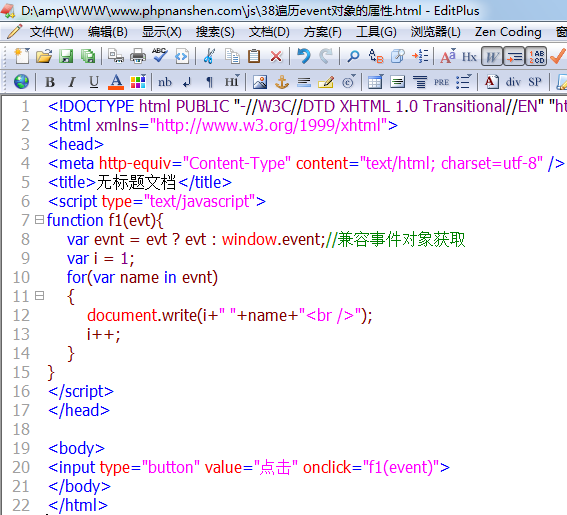Insert PRE tag button
The width and height of the screenshot is (567, 515).
coord(442,82)
